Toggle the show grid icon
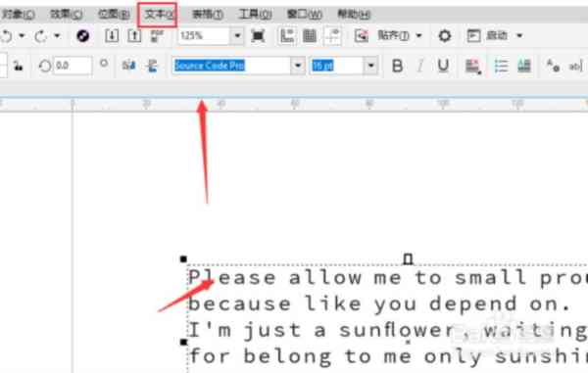The height and width of the screenshot is (373, 588). [310, 36]
